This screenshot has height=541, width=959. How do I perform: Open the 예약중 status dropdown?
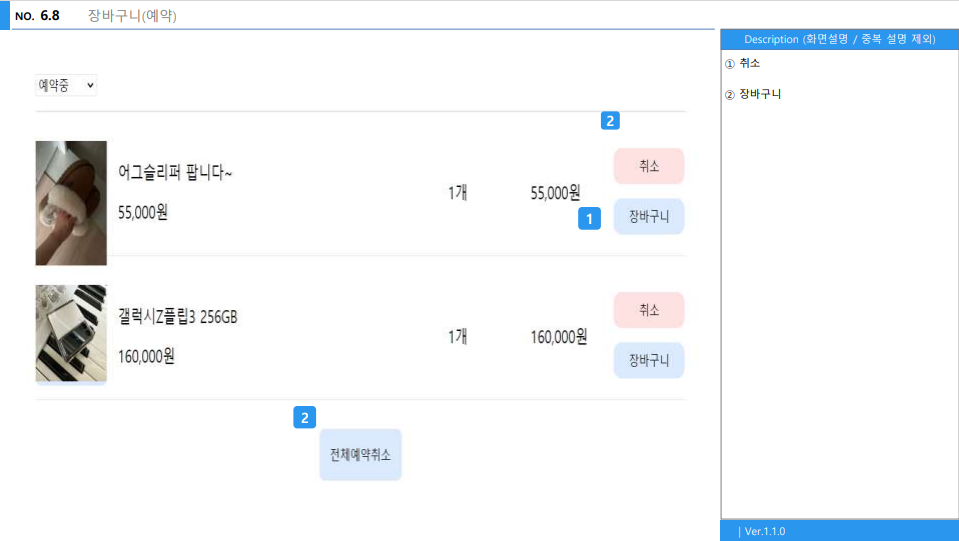(x=66, y=86)
